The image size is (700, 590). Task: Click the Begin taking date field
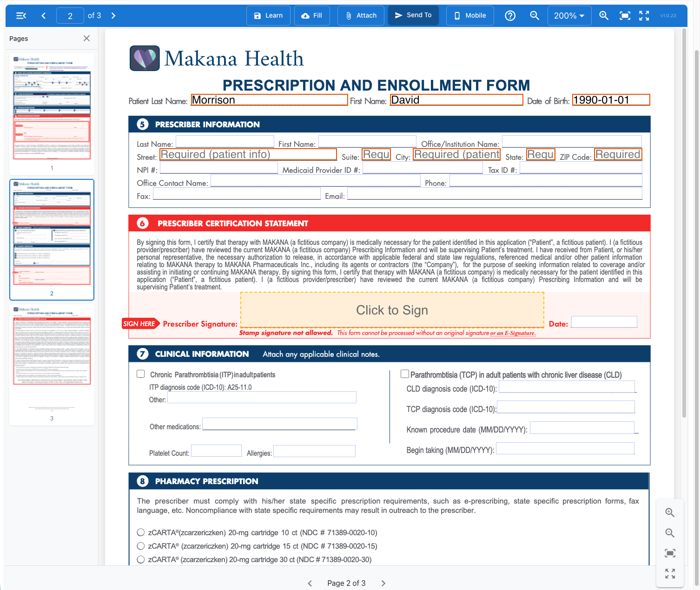pyautogui.click(x=565, y=448)
